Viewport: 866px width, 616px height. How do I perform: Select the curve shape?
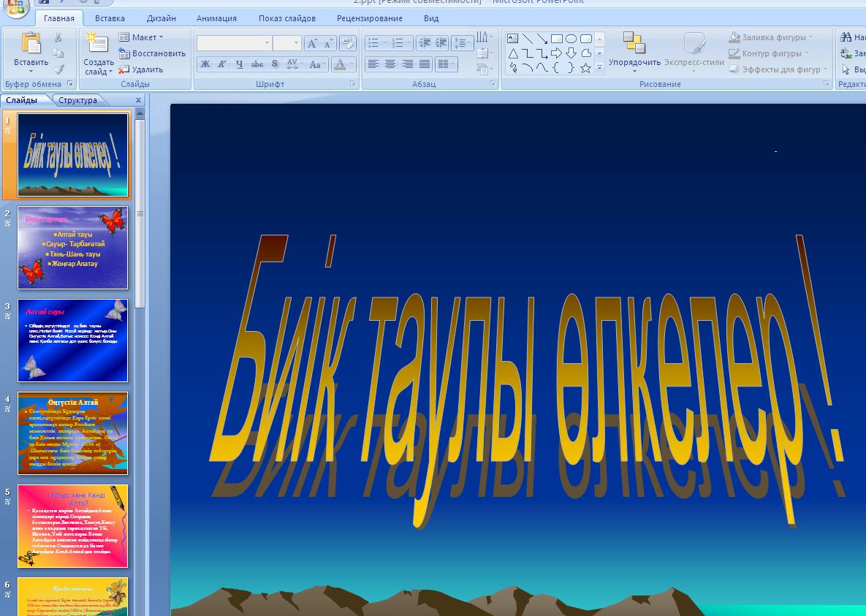pyautogui.click(x=542, y=68)
